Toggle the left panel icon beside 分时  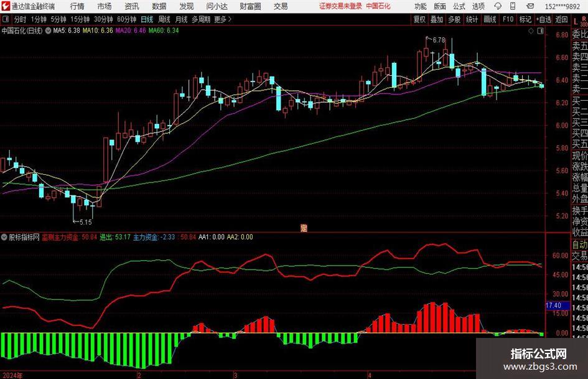[x=5, y=19]
